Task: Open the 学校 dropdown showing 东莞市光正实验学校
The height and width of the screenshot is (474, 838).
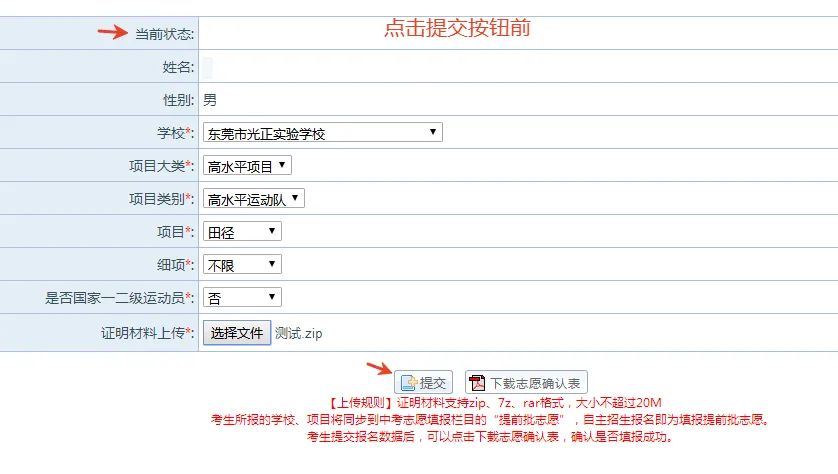Action: (323, 133)
